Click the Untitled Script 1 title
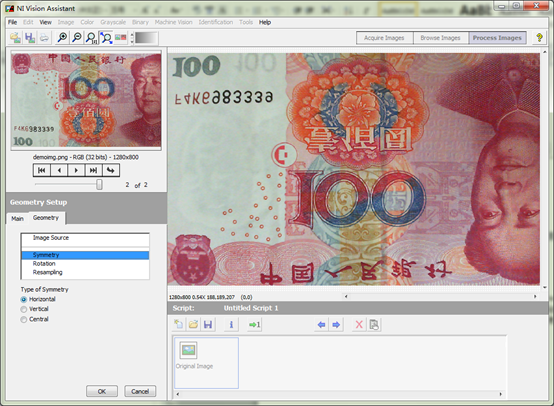Image resolution: width=554 pixels, height=406 pixels. [x=251, y=308]
